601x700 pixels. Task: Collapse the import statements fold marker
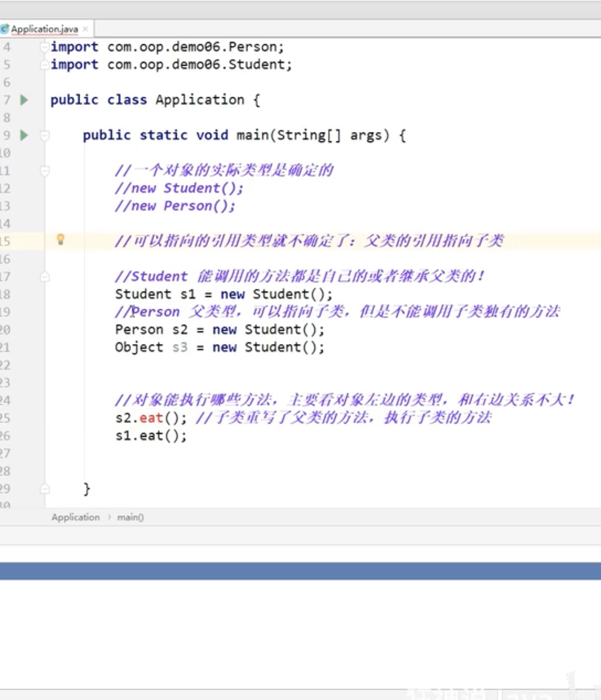click(x=45, y=47)
